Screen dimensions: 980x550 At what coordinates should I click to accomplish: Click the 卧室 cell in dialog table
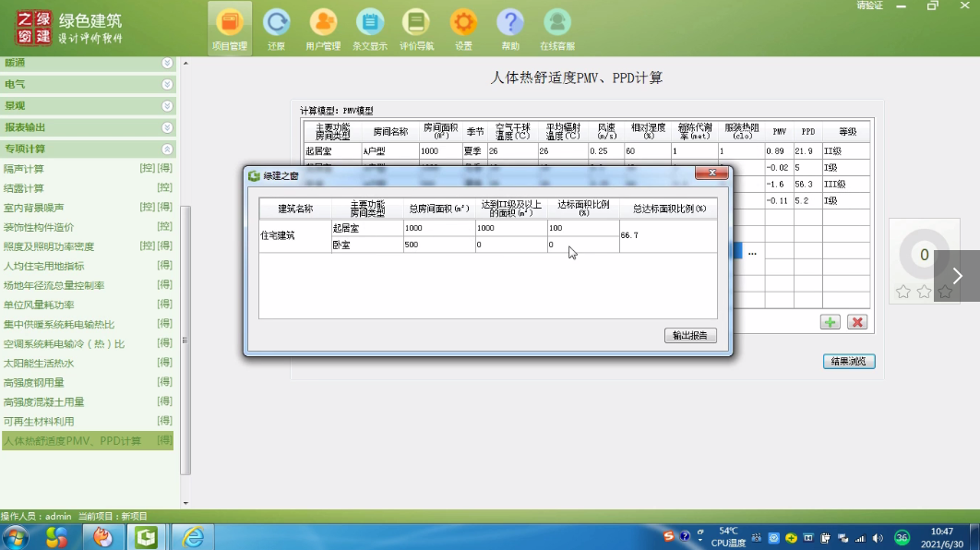367,245
